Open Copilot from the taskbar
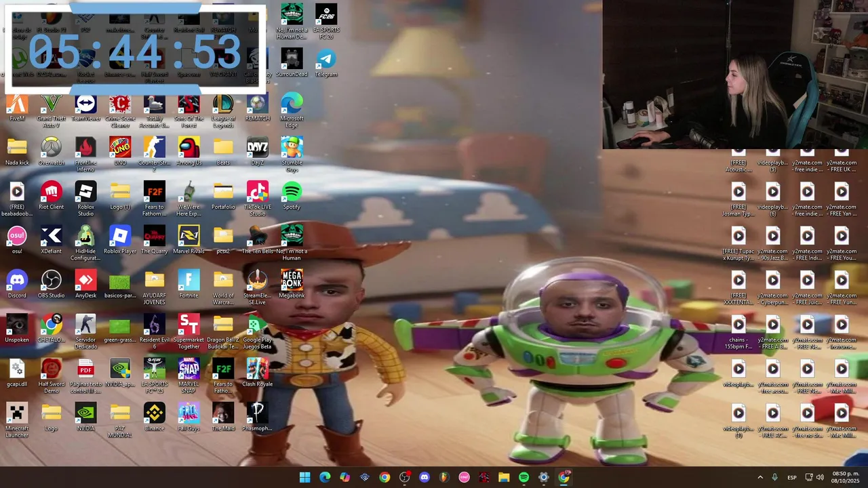Viewport: 868px width, 488px height. (344, 477)
